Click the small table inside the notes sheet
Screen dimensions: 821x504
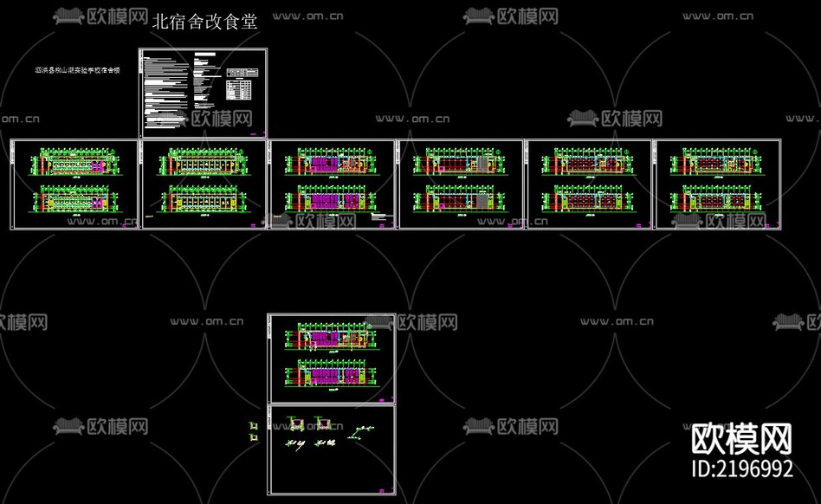pyautogui.click(x=239, y=89)
